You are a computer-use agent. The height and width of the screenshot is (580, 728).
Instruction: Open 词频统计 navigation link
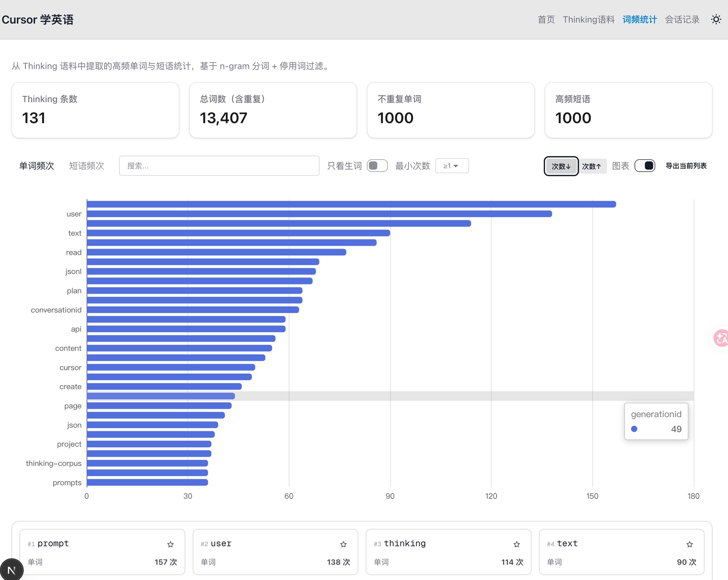point(640,19)
